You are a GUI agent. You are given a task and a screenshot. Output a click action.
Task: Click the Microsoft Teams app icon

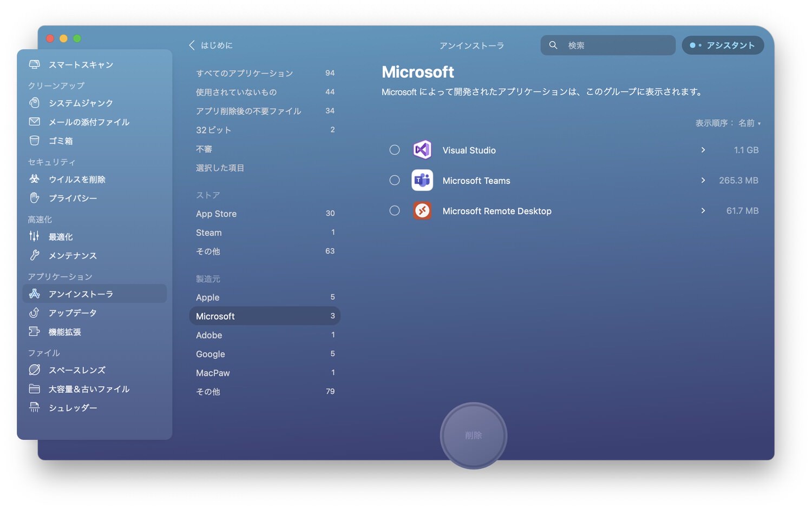422,180
